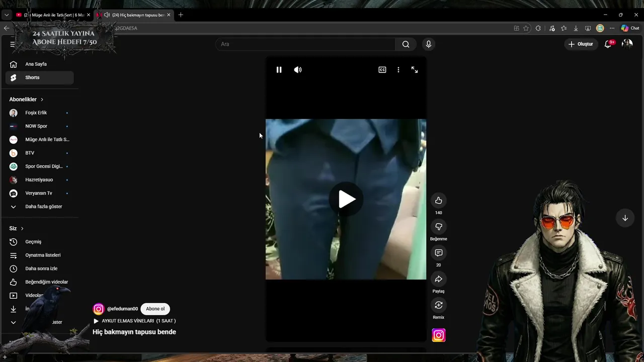Open Oynatma listeleri playlists
644x362 pixels.
[x=39, y=255]
